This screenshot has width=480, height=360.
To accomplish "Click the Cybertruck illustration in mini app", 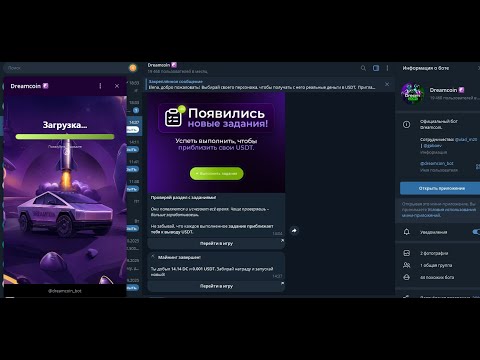I will point(65,213).
